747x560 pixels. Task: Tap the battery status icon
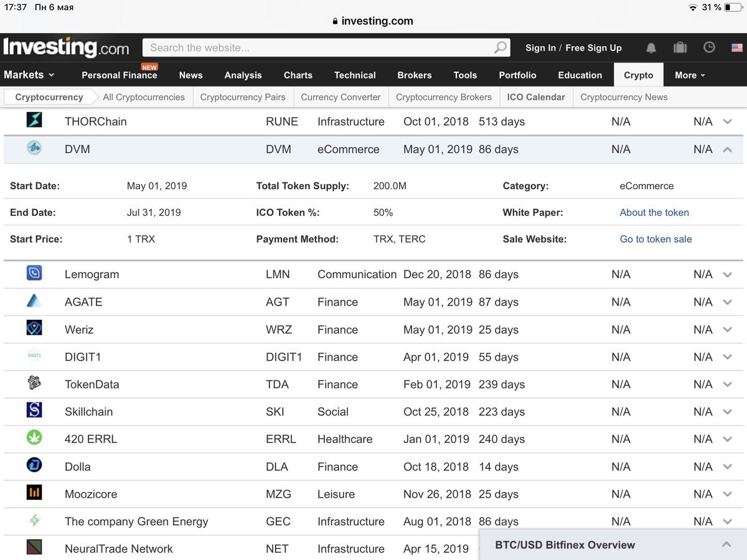[733, 7]
